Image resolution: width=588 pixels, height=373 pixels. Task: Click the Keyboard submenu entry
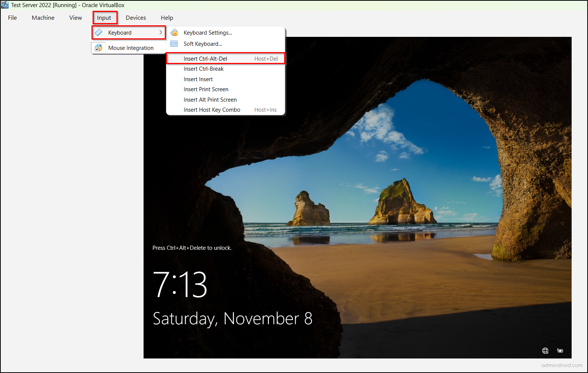pyautogui.click(x=129, y=32)
